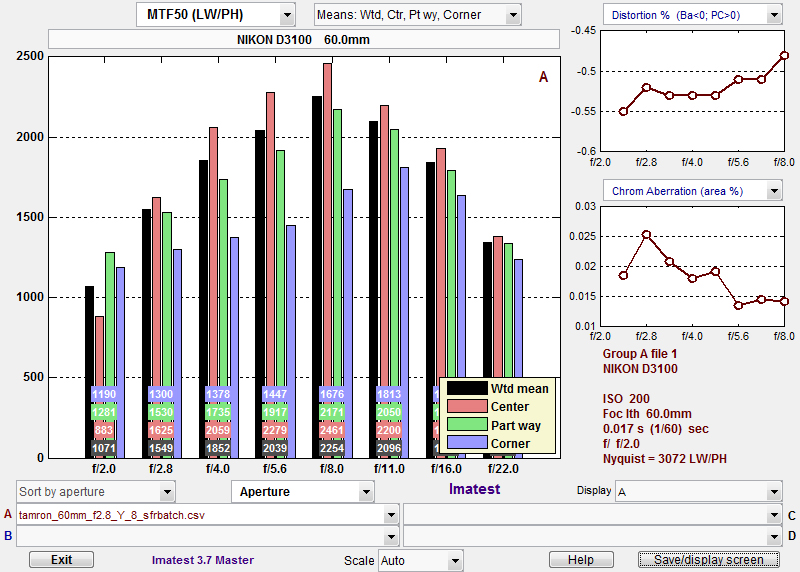Click the f/16.0 axis label on bar chart

[x=446, y=468]
